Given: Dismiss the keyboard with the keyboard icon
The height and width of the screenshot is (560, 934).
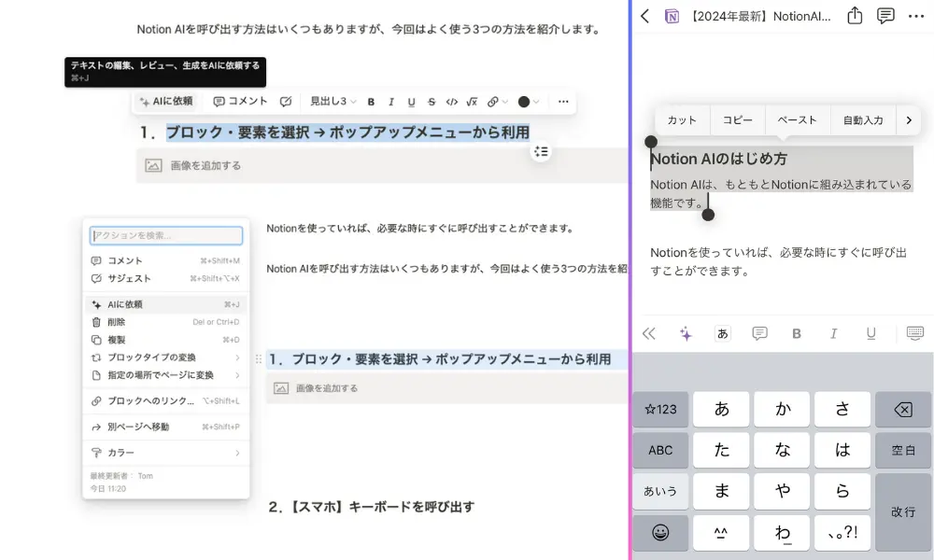Looking at the screenshot, I should tap(915, 333).
